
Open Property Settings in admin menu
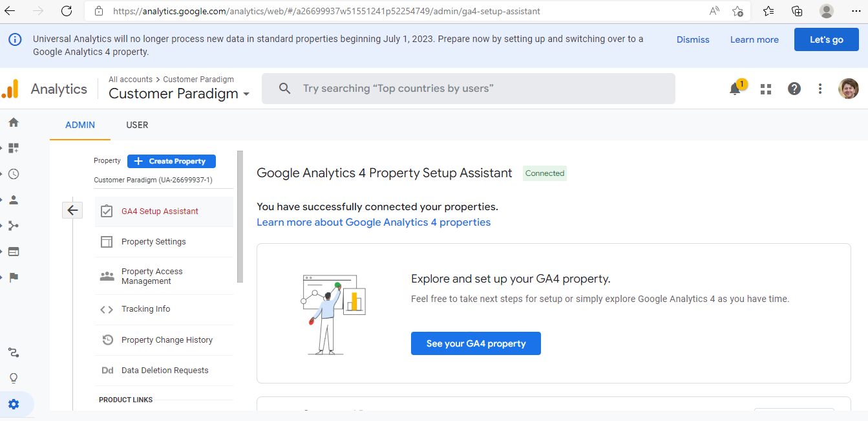(154, 242)
